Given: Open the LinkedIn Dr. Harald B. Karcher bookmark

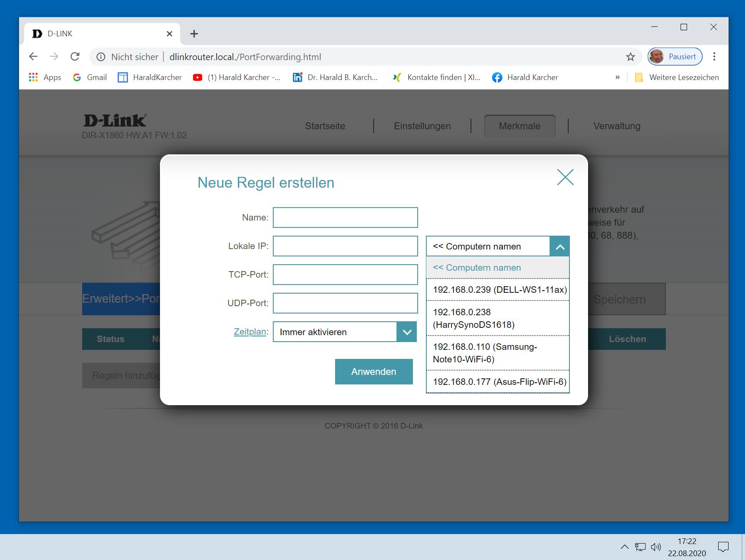Looking at the screenshot, I should pos(336,77).
